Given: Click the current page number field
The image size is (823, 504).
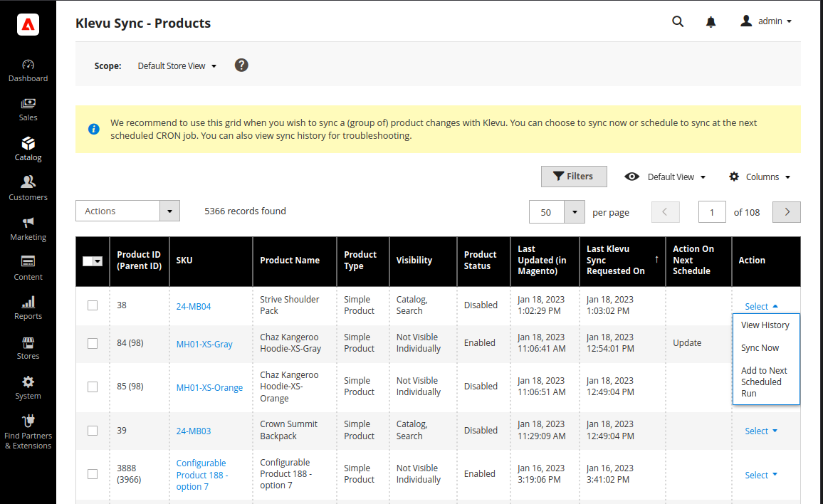Looking at the screenshot, I should coord(712,212).
